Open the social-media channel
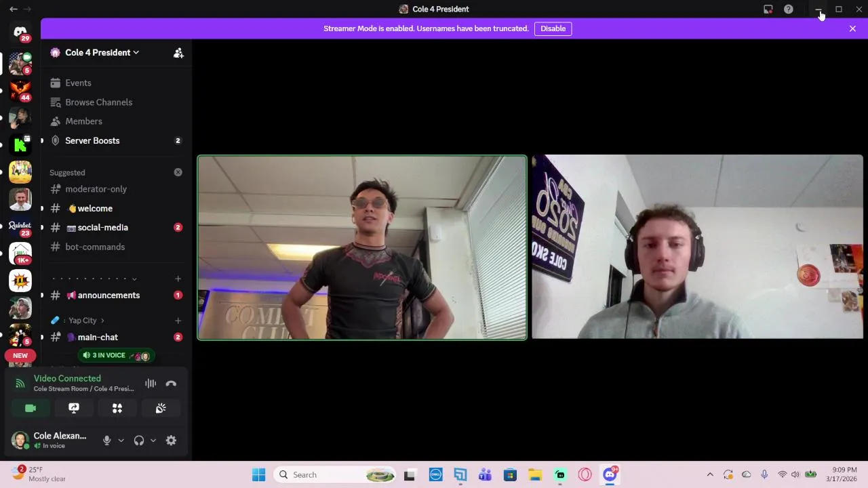The height and width of the screenshot is (488, 868). 116,228
